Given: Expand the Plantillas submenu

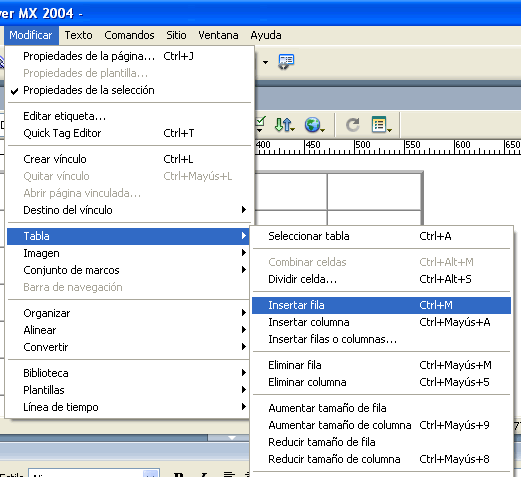Looking at the screenshot, I should click(129, 390).
